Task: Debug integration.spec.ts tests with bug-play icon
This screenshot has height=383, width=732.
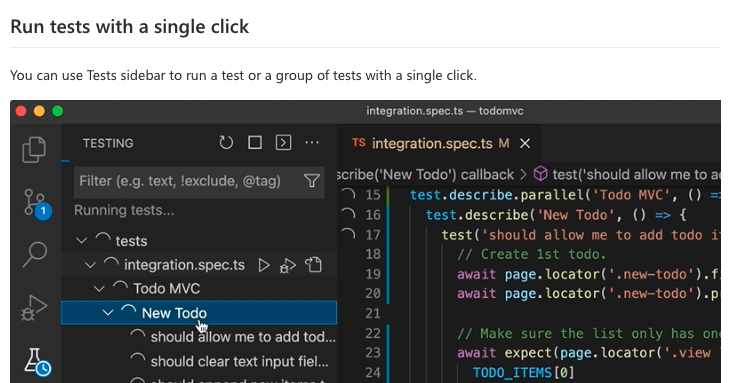Action: click(x=288, y=265)
